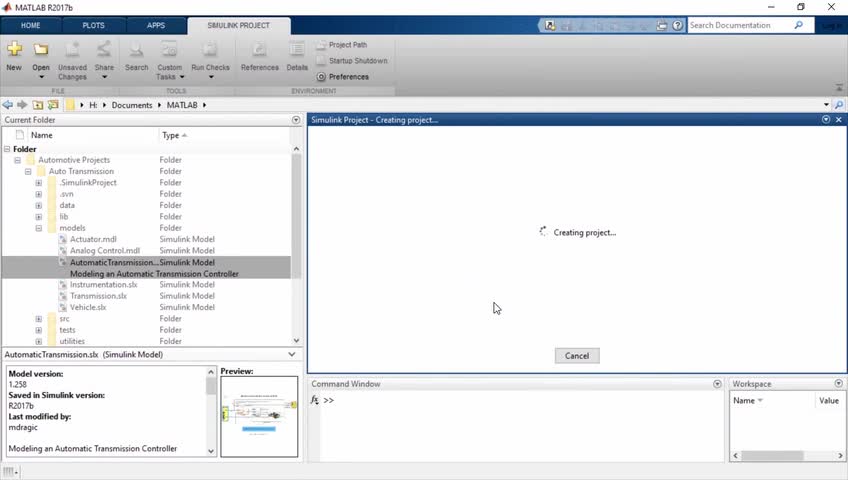This screenshot has height=480, width=848.
Task: Open the Details tool
Action: [x=297, y=56]
